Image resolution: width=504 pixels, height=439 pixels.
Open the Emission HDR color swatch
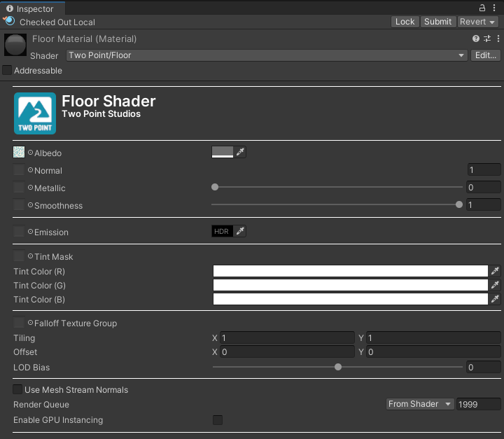[223, 231]
